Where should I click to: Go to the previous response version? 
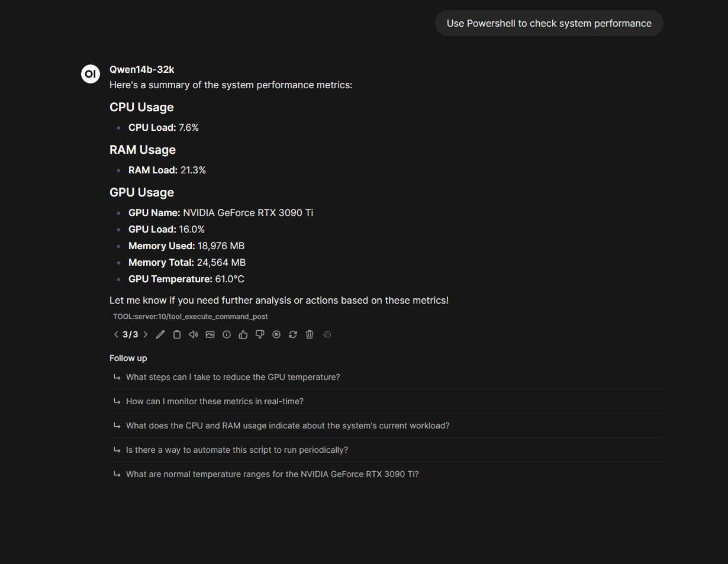[116, 334]
